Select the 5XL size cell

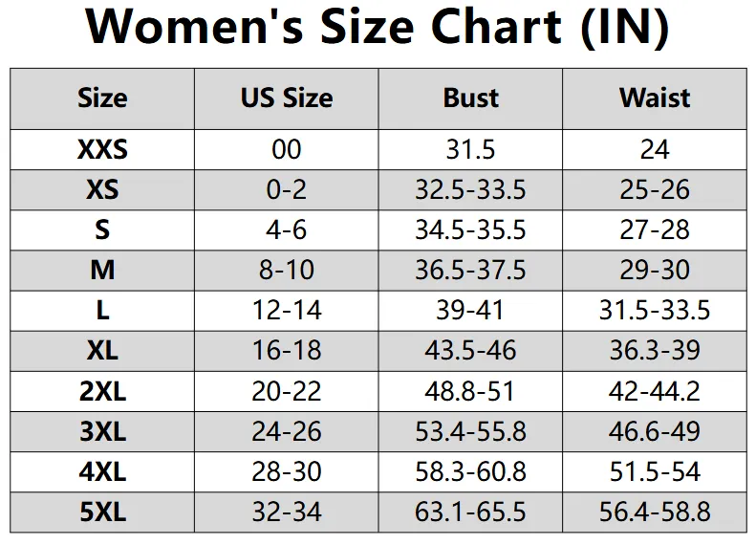click(x=102, y=512)
